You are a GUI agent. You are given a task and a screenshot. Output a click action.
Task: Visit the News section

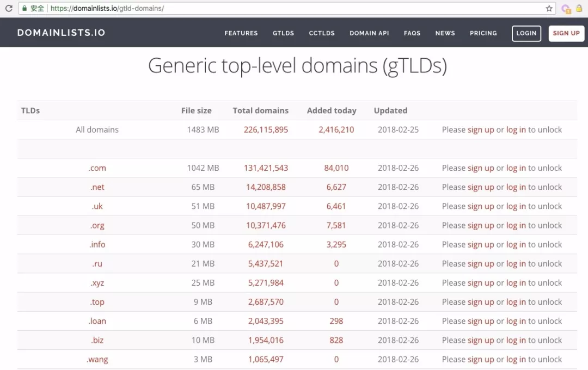pyautogui.click(x=445, y=33)
